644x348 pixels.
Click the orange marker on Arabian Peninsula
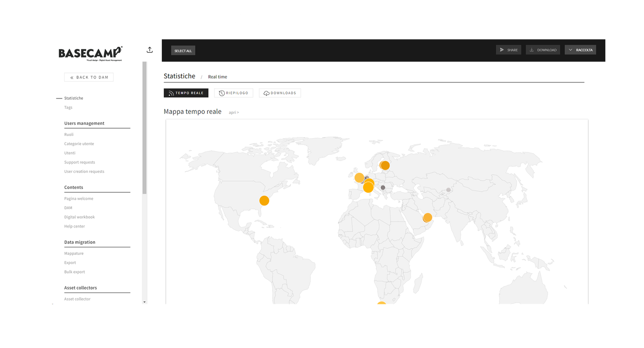pyautogui.click(x=427, y=217)
